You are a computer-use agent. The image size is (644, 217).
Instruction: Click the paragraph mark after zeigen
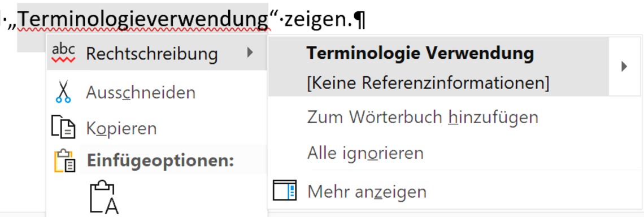pos(359,19)
